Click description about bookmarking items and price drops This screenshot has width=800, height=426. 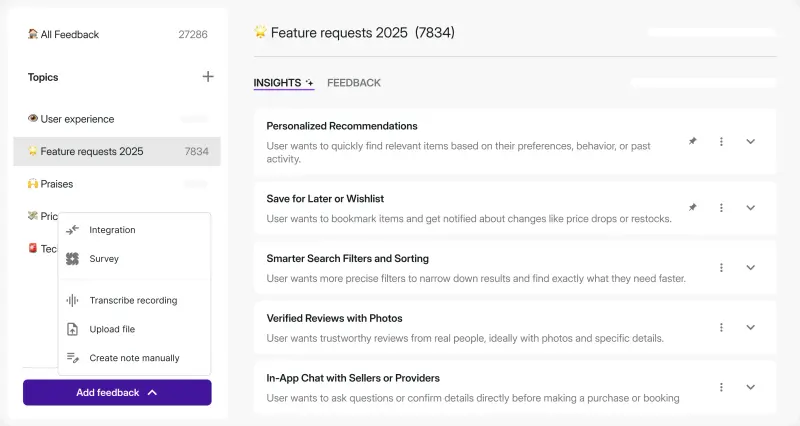469,218
